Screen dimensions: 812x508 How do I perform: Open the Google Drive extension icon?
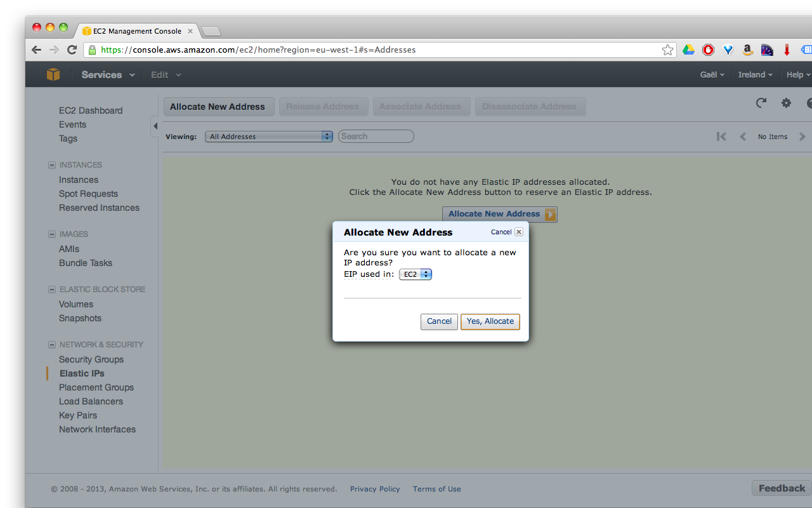[688, 49]
